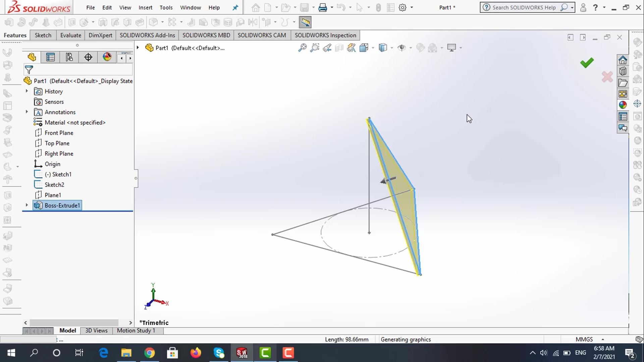Open the ConfigurationManager tab icon

pos(69,57)
